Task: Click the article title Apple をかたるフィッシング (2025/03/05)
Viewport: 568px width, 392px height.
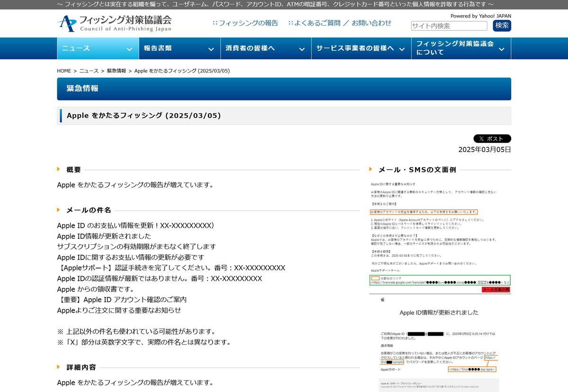Action: (x=144, y=116)
